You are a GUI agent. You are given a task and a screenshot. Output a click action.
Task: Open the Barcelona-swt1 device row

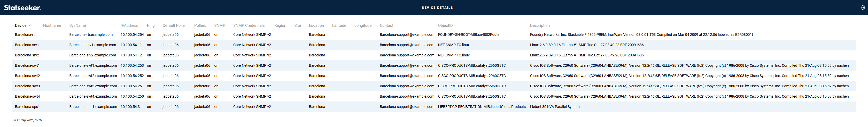click(x=27, y=65)
